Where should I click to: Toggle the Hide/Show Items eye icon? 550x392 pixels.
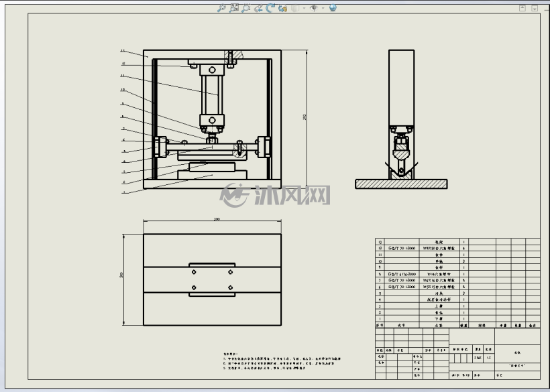click(314, 8)
